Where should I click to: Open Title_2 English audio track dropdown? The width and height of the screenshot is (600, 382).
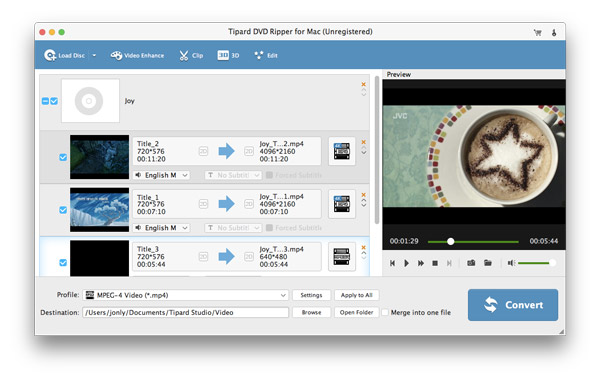point(161,175)
